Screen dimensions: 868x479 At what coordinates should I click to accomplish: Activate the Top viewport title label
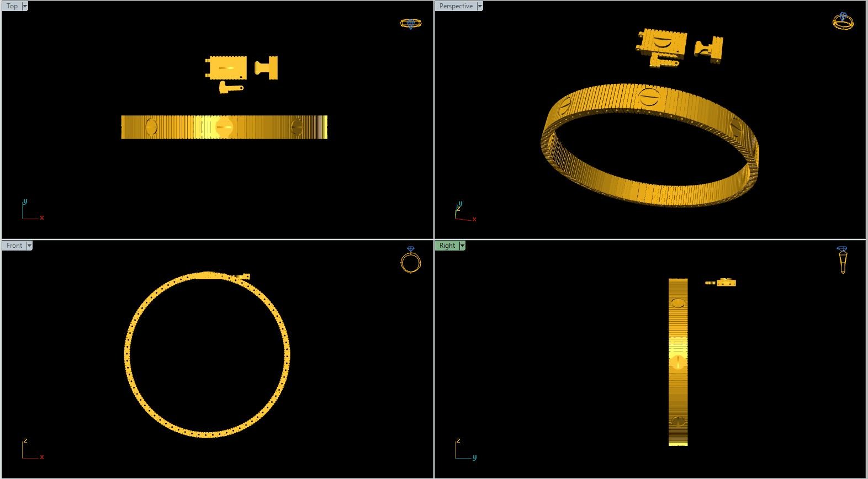12,6
